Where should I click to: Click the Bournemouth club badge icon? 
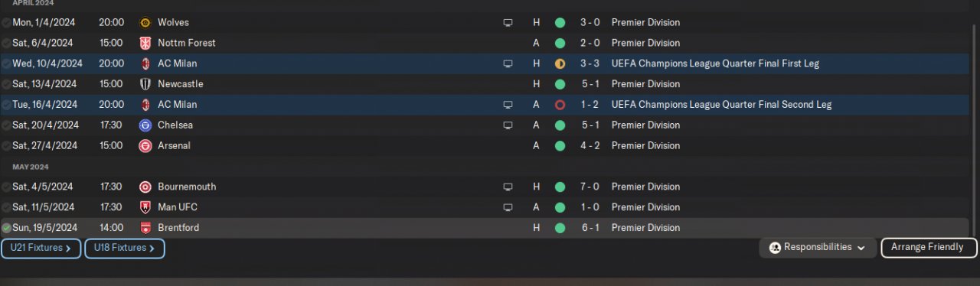[145, 187]
